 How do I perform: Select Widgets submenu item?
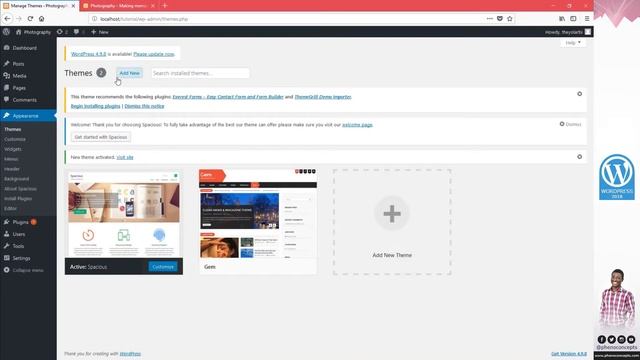click(13, 149)
